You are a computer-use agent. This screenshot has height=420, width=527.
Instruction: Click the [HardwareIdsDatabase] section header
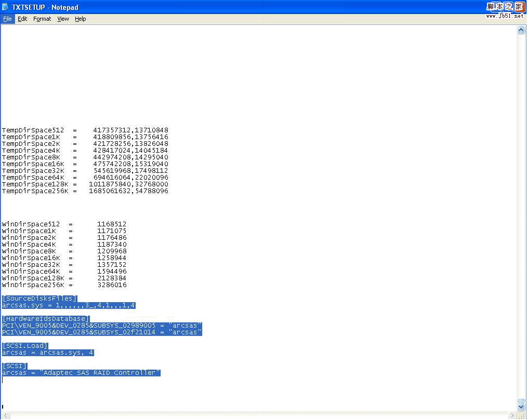click(x=46, y=319)
